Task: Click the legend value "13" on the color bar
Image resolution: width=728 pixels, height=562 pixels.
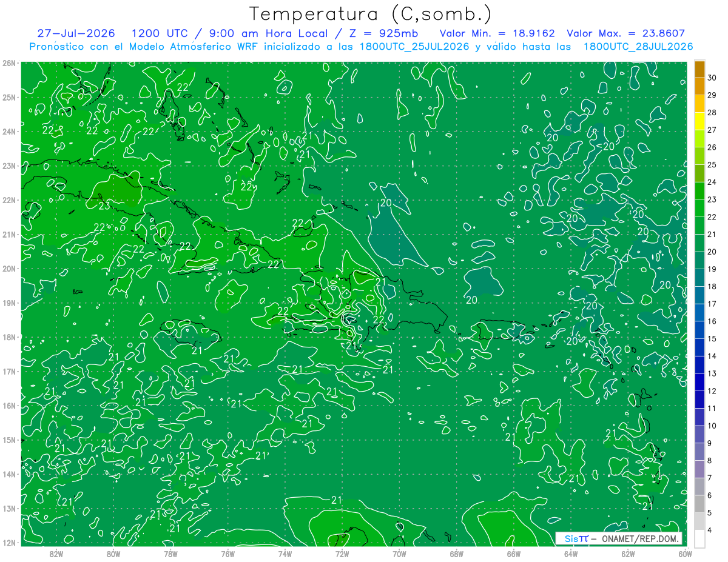Action: click(x=712, y=373)
